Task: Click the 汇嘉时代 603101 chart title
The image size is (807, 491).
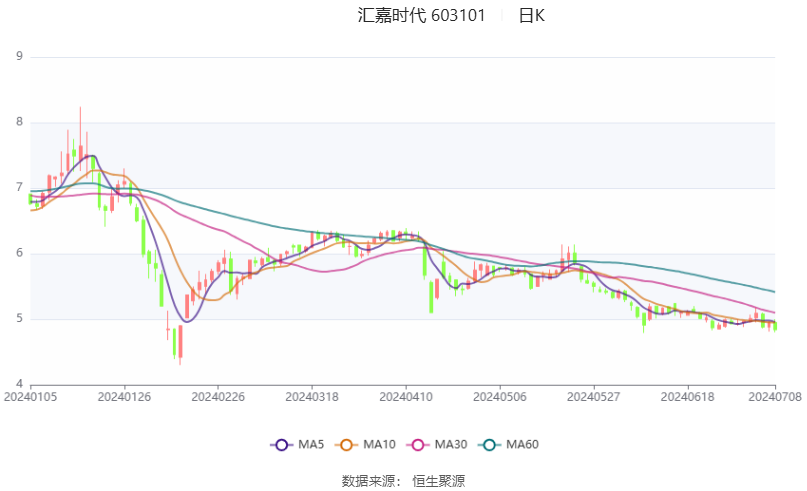Action: (x=421, y=15)
